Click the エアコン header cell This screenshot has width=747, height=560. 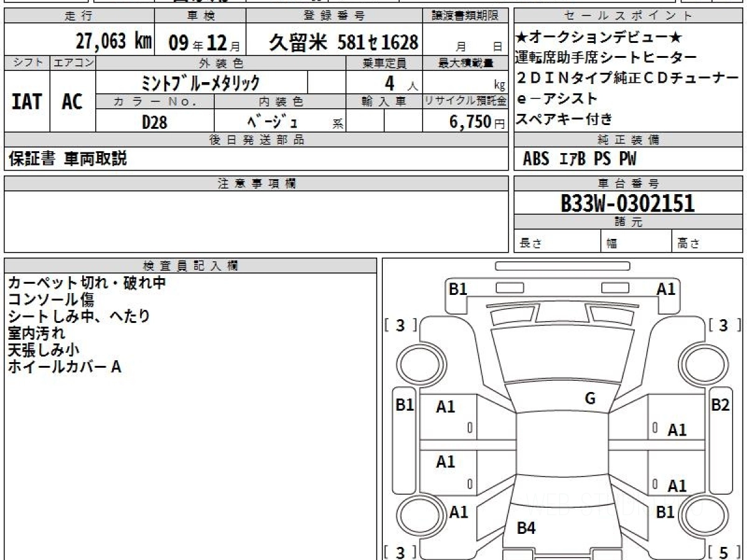pyautogui.click(x=73, y=63)
